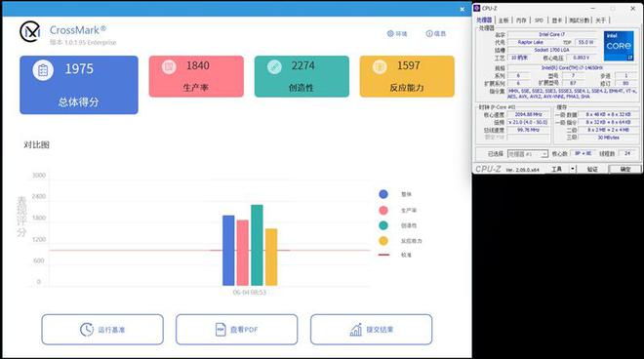Click the clipboard icon on overall score card
Viewport: 644px width, 359px height.
[x=43, y=70]
